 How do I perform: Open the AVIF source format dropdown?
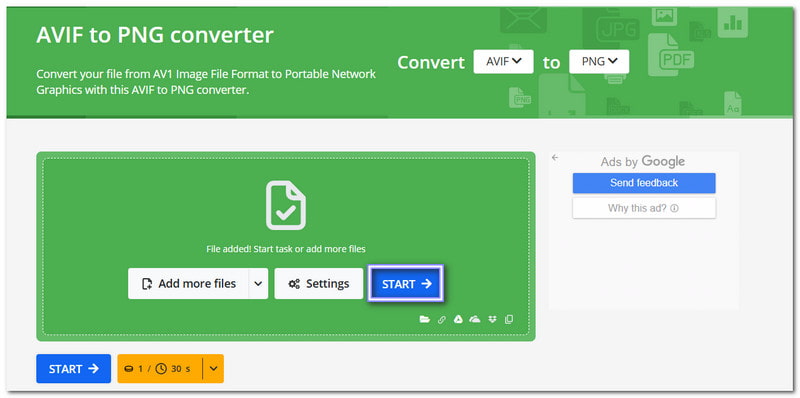tap(503, 62)
